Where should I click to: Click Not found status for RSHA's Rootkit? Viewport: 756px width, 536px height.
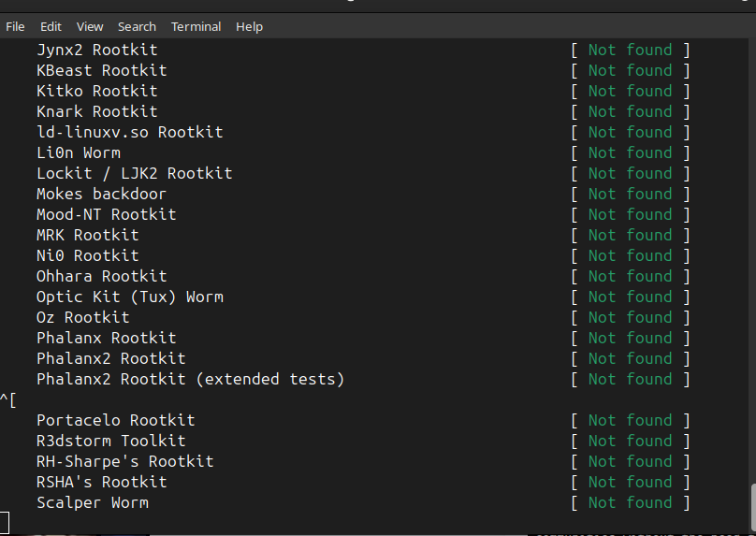630,482
